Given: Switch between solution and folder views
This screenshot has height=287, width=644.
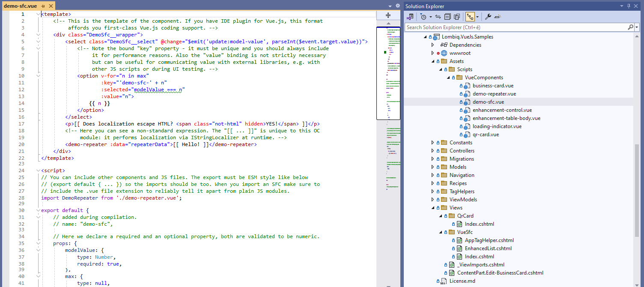Looking at the screenshot, I should [x=410, y=17].
